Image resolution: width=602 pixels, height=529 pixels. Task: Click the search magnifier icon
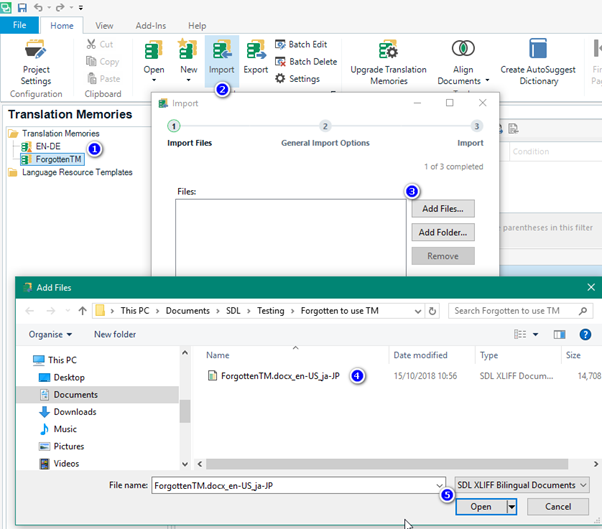tap(583, 311)
